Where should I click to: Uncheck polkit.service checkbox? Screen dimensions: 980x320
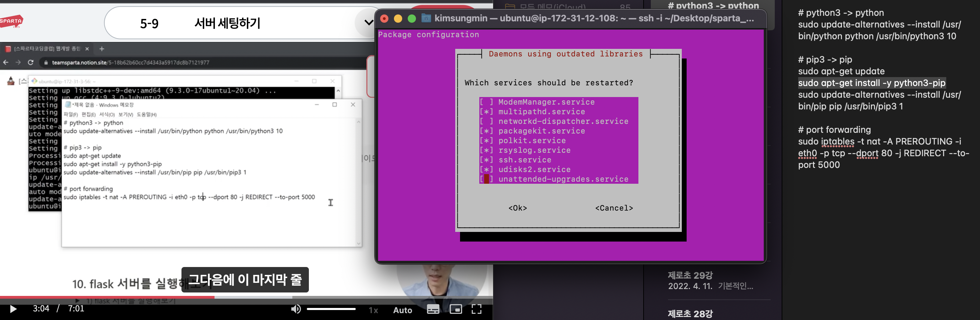click(x=486, y=141)
